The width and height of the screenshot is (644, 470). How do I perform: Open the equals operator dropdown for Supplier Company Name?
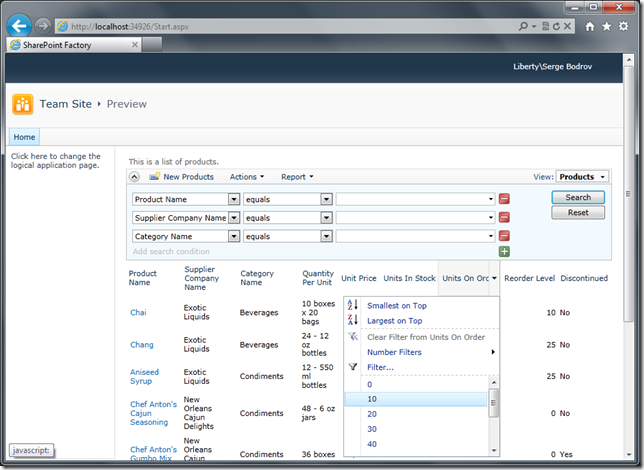point(327,218)
